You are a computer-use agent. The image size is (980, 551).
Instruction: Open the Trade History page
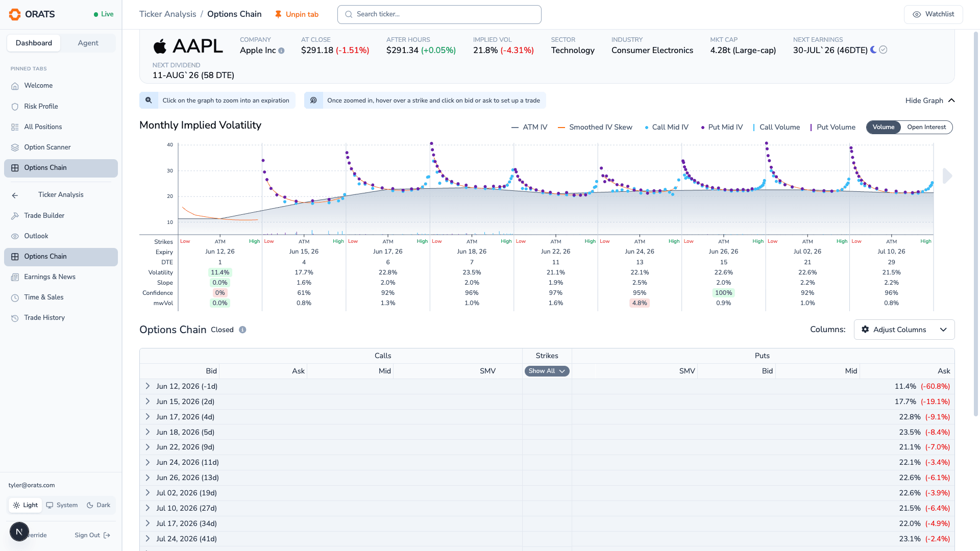61,318
